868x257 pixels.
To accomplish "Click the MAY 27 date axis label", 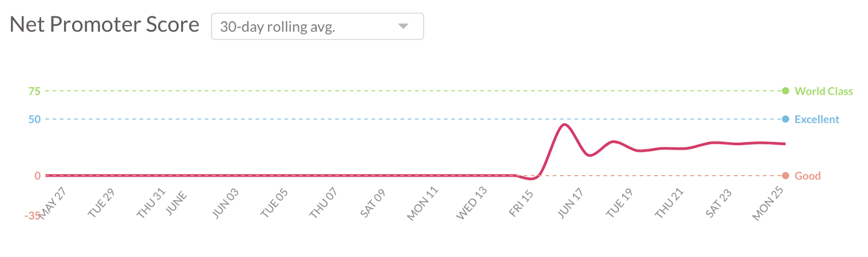I will pos(53,202).
